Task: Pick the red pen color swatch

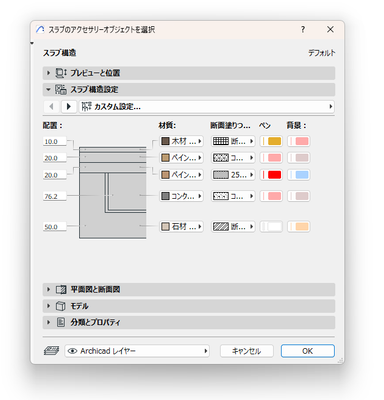Action: 271,175
